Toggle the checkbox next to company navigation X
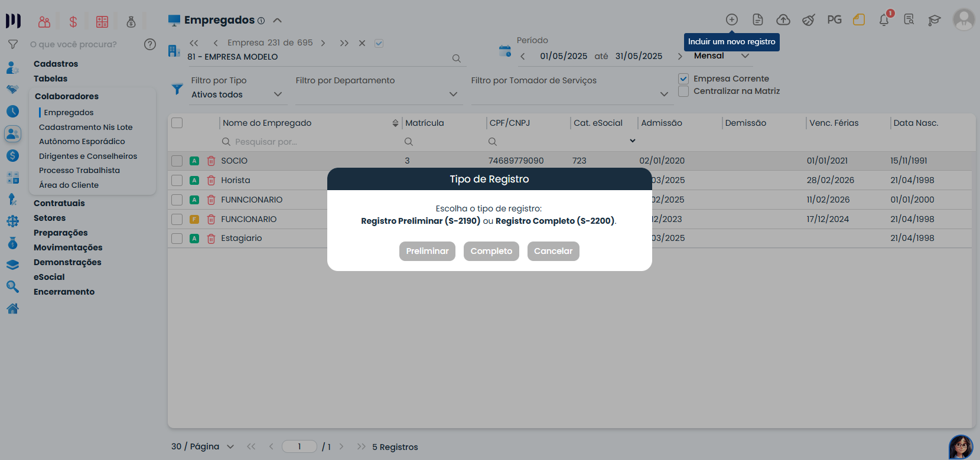The image size is (980, 460). (x=379, y=43)
